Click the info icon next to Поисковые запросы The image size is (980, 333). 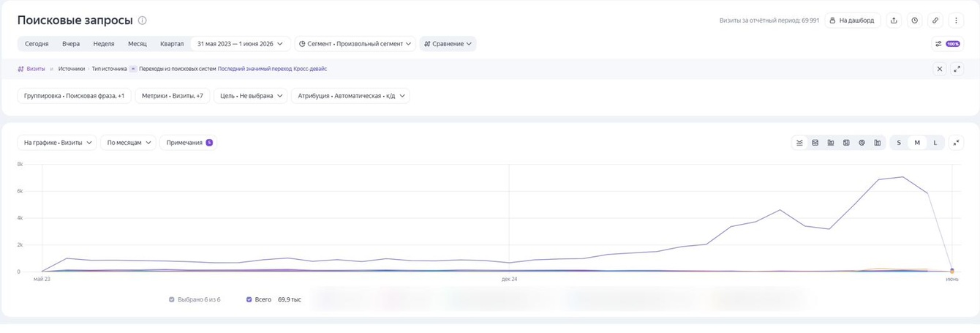[143, 20]
